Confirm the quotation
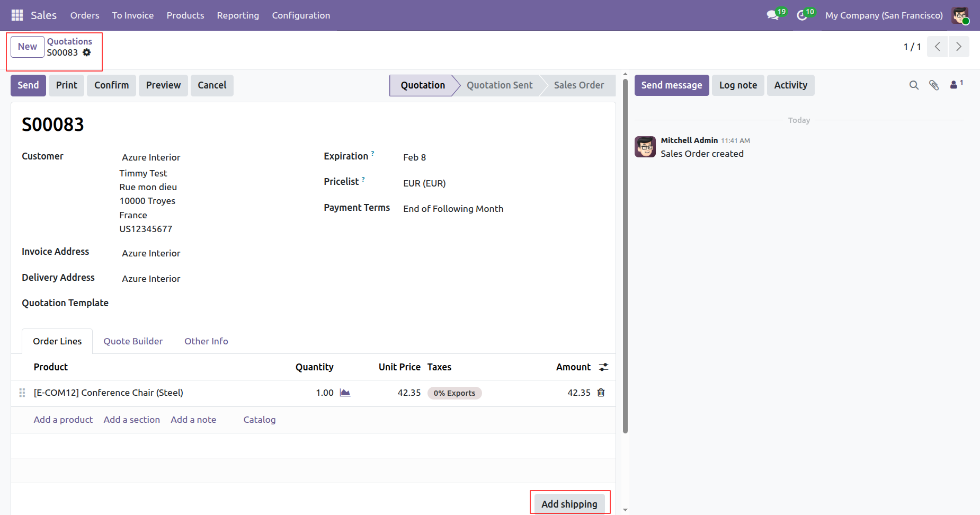This screenshot has width=980, height=515. pos(111,85)
